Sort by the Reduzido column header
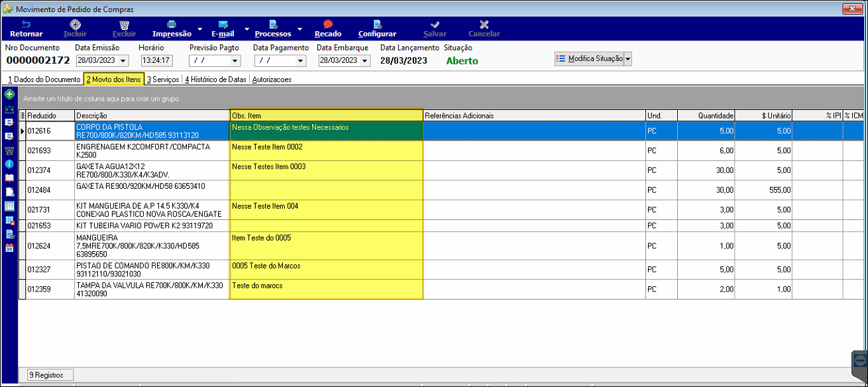 (50, 115)
